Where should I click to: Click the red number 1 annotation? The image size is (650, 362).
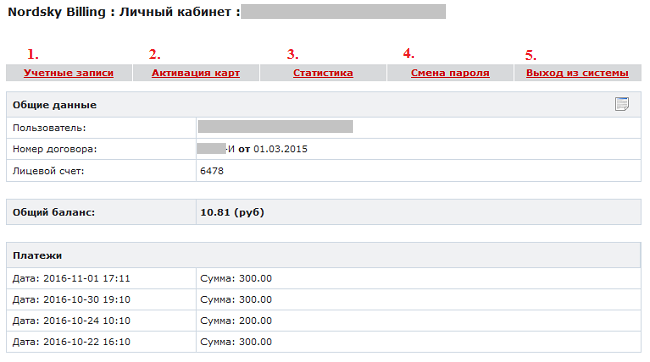[x=33, y=54]
